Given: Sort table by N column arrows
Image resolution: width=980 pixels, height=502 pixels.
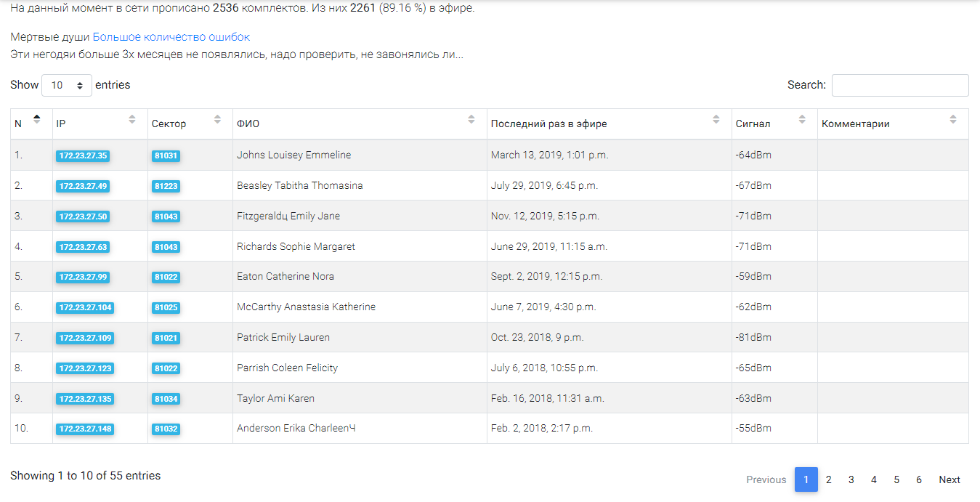Looking at the screenshot, I should (37, 119).
